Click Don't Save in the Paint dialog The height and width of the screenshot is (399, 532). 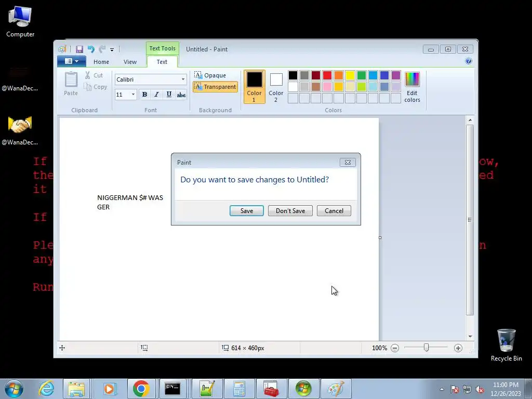(290, 211)
